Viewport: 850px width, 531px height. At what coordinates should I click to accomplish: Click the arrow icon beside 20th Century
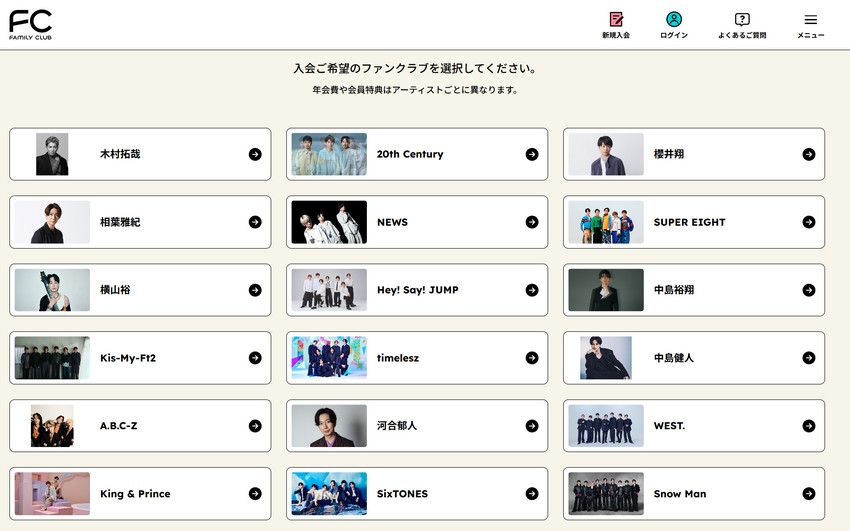click(532, 154)
